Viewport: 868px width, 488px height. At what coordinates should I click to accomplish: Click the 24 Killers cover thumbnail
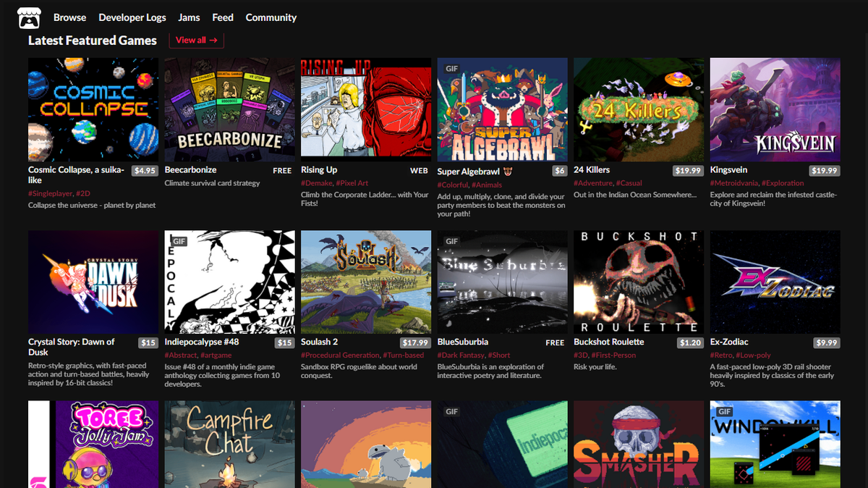(638, 109)
